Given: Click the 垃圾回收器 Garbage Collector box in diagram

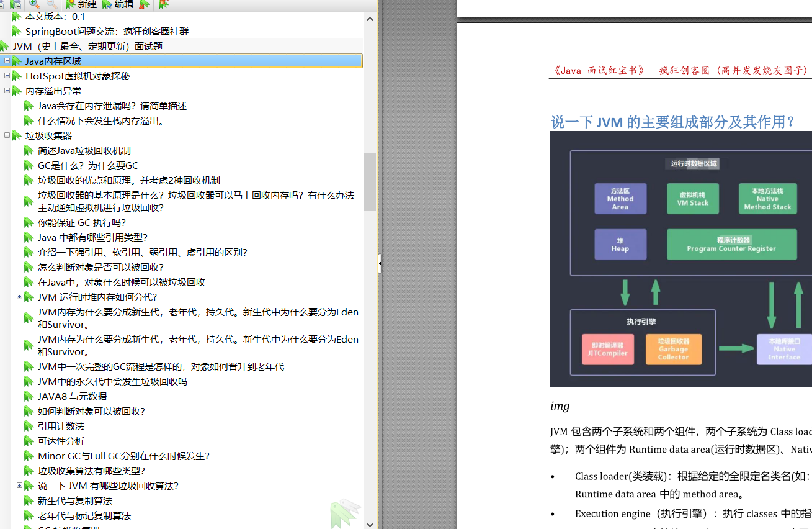Looking at the screenshot, I should (x=674, y=349).
